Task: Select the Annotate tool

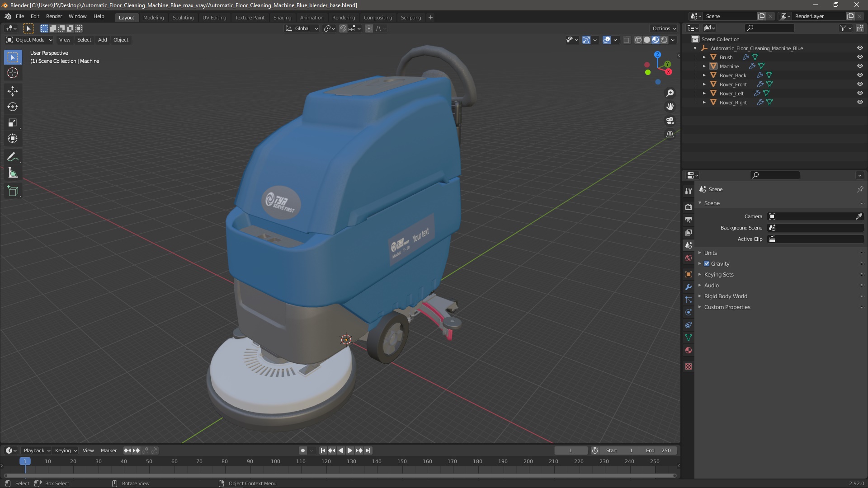Action: click(13, 157)
